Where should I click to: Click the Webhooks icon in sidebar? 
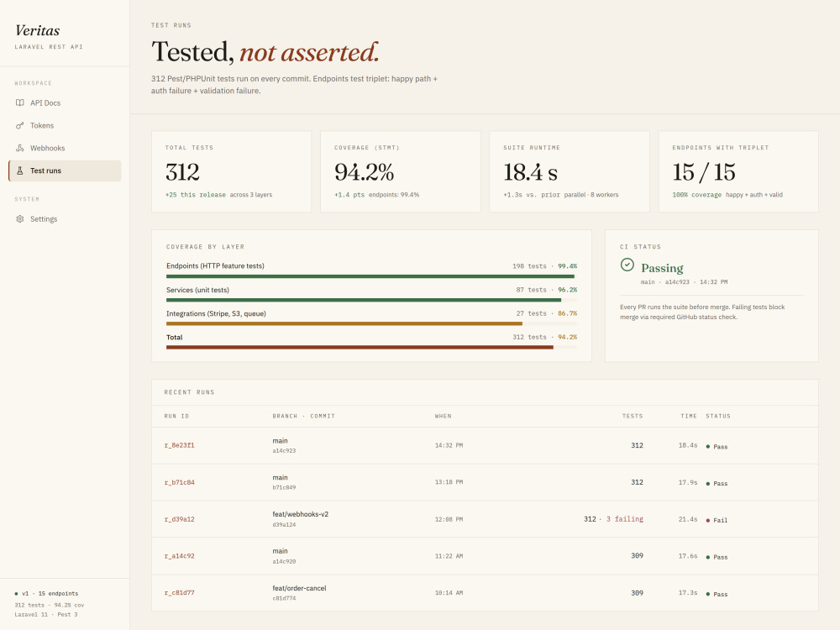tap(20, 148)
